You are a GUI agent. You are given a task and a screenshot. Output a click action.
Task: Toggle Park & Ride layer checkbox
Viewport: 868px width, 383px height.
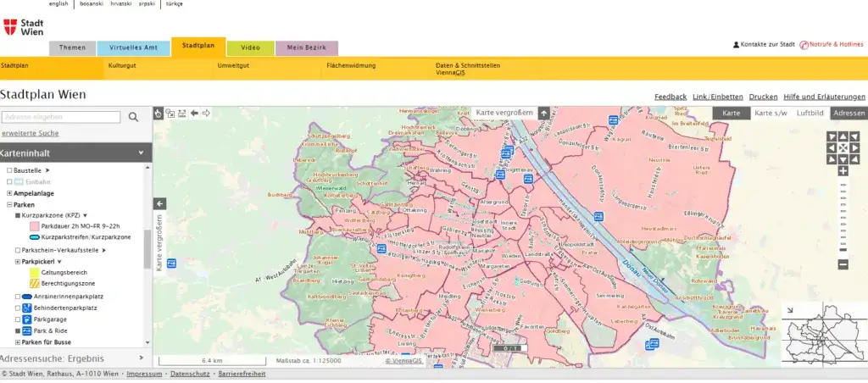18,331
